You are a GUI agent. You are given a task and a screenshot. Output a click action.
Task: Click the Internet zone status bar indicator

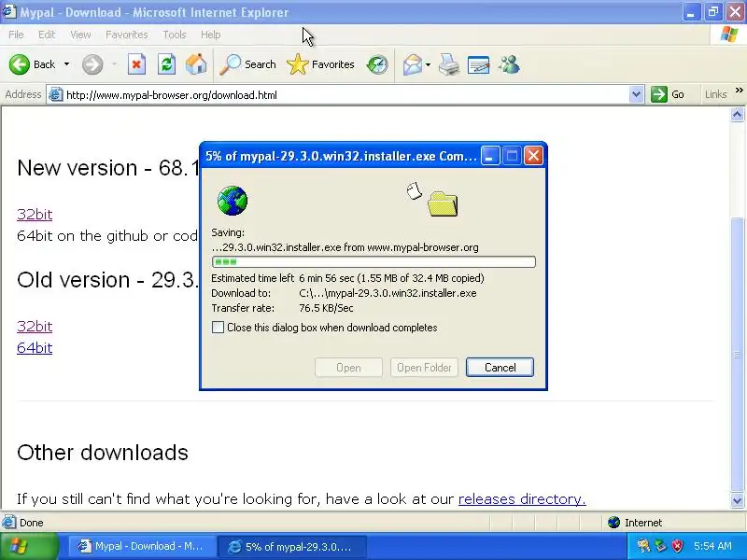[635, 523]
